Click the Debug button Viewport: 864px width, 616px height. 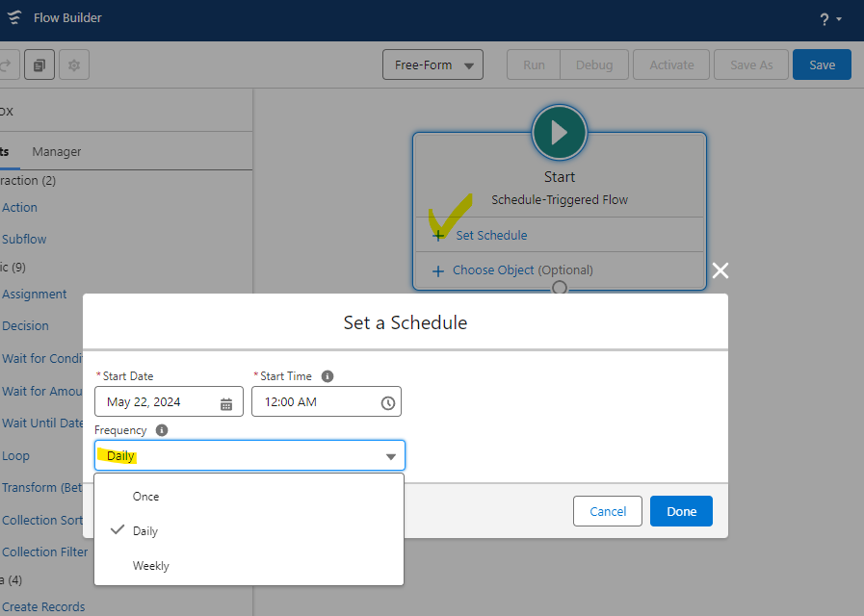click(x=594, y=64)
